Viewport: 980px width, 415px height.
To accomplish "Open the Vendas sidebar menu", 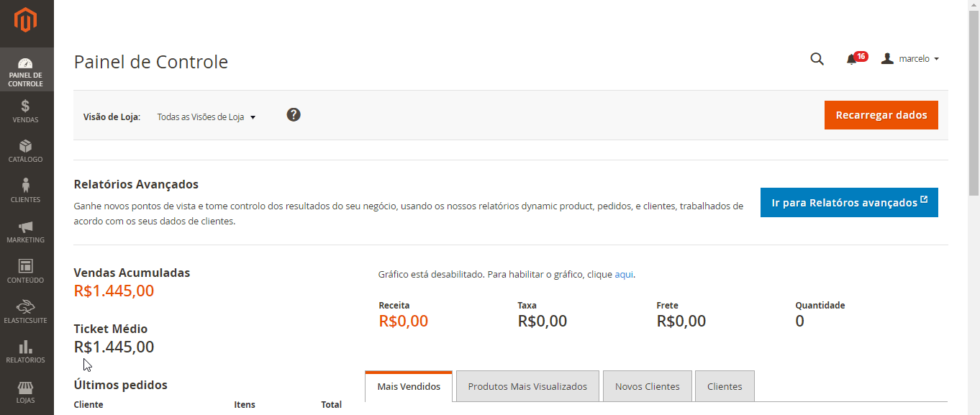I will coord(26,111).
